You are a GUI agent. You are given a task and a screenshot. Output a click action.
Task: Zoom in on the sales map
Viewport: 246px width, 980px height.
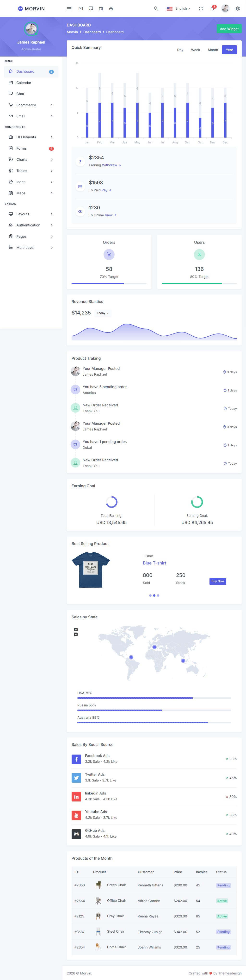click(x=76, y=630)
